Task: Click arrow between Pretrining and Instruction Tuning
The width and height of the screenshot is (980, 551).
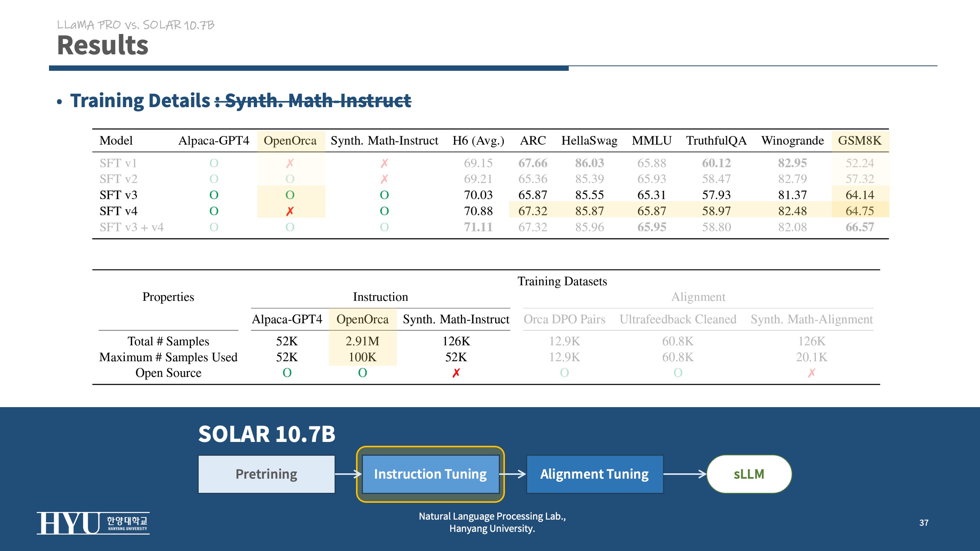Action: [x=348, y=474]
